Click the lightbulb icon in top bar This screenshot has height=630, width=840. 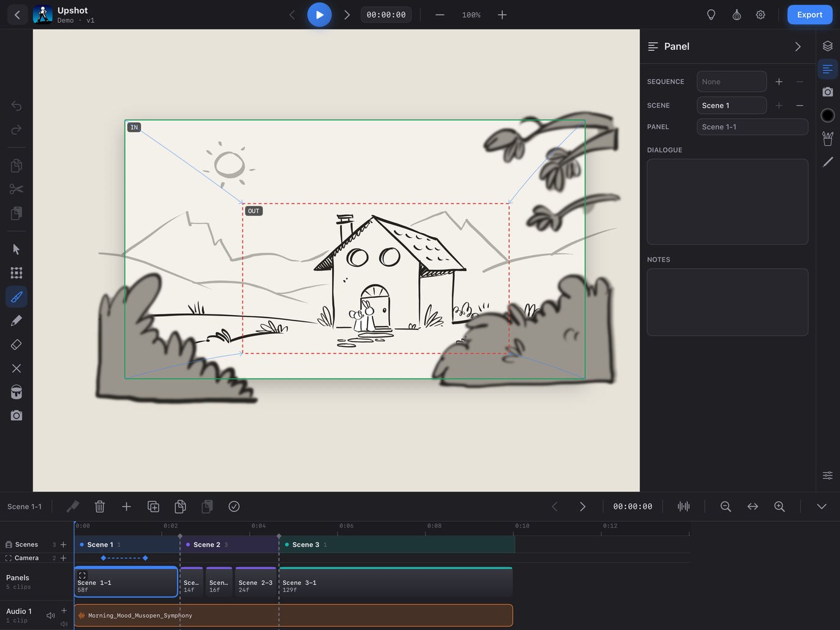point(711,15)
